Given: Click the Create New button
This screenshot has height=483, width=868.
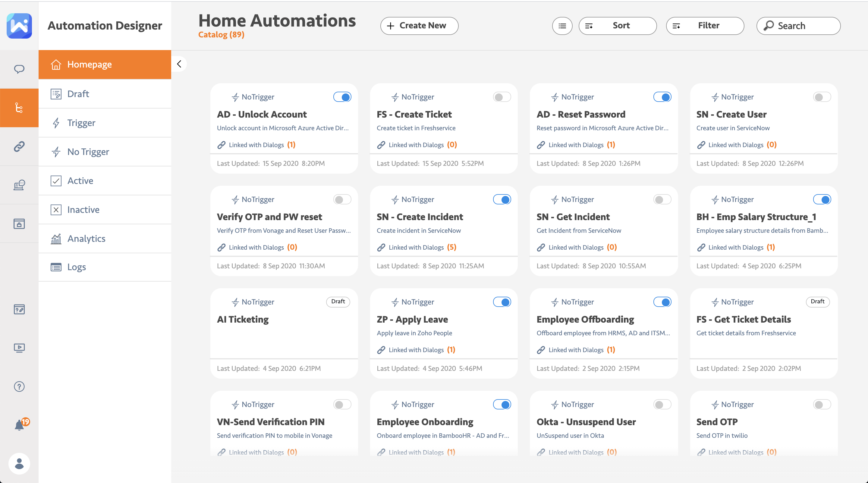Looking at the screenshot, I should pyautogui.click(x=419, y=26).
